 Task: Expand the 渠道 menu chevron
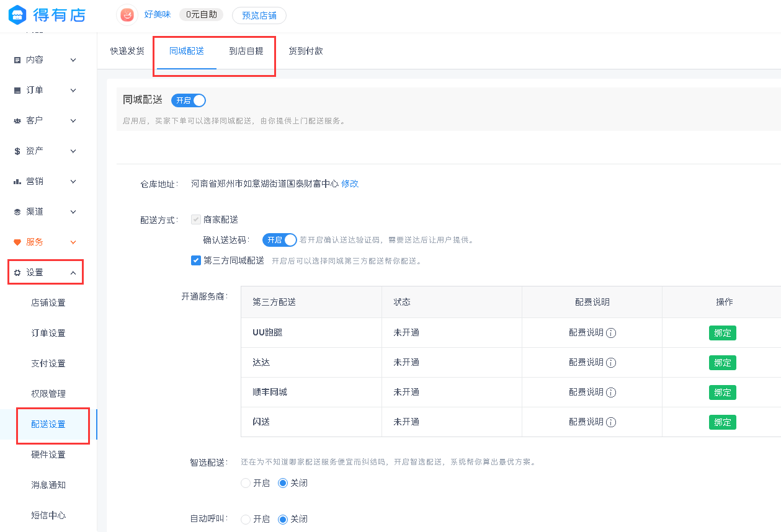click(73, 212)
